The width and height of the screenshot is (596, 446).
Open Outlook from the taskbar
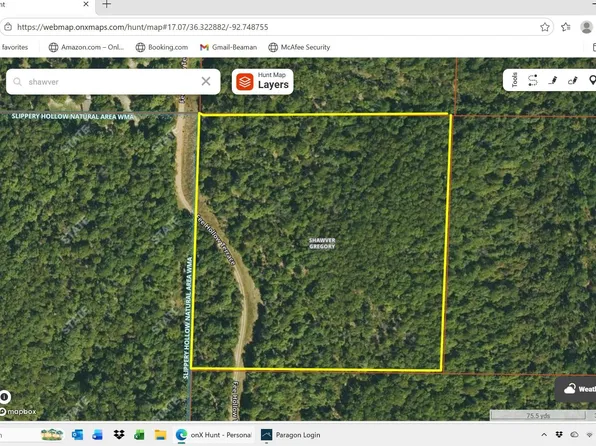click(x=78, y=435)
